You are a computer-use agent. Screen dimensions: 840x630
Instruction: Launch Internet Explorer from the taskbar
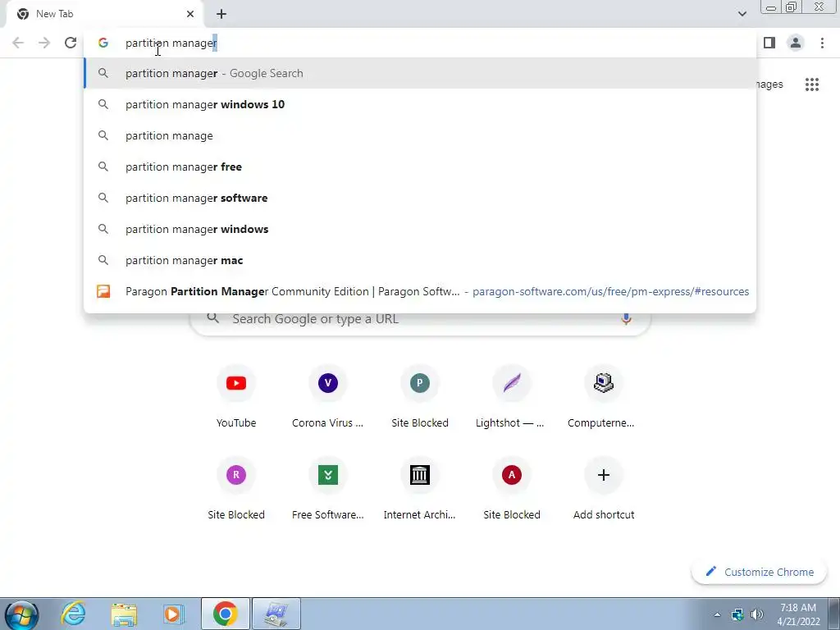tap(72, 614)
